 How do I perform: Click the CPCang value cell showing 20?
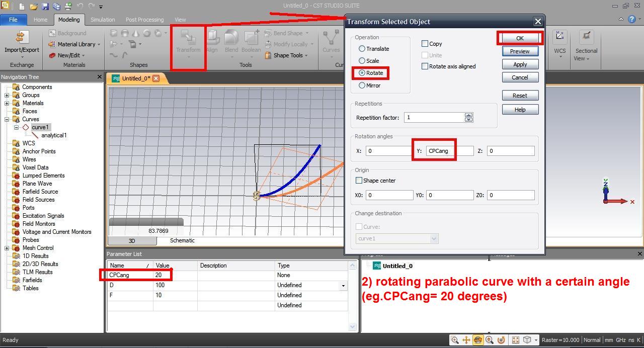point(175,275)
